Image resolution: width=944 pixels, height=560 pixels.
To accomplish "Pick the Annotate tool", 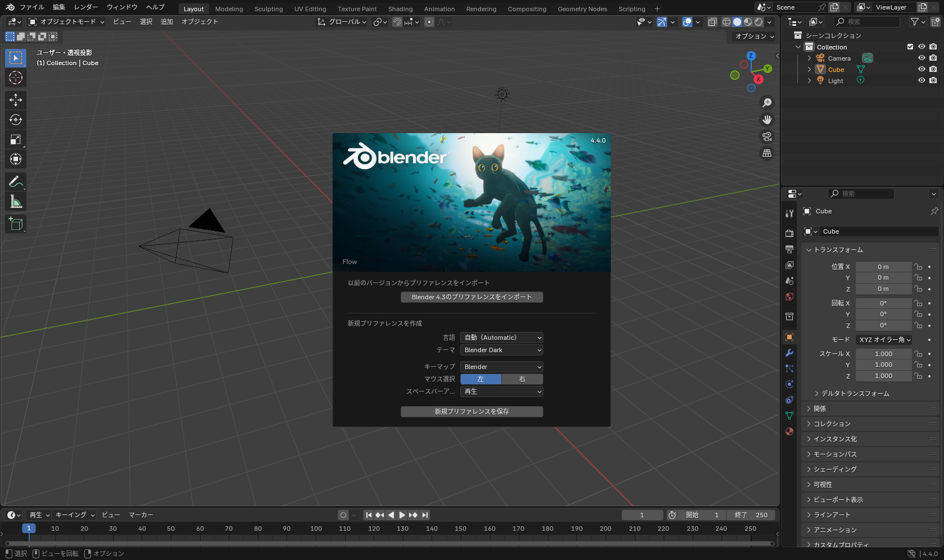I will tap(15, 181).
